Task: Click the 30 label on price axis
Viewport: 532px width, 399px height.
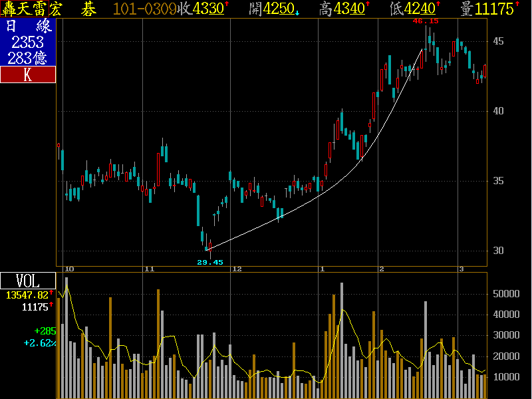Action: 498,251
